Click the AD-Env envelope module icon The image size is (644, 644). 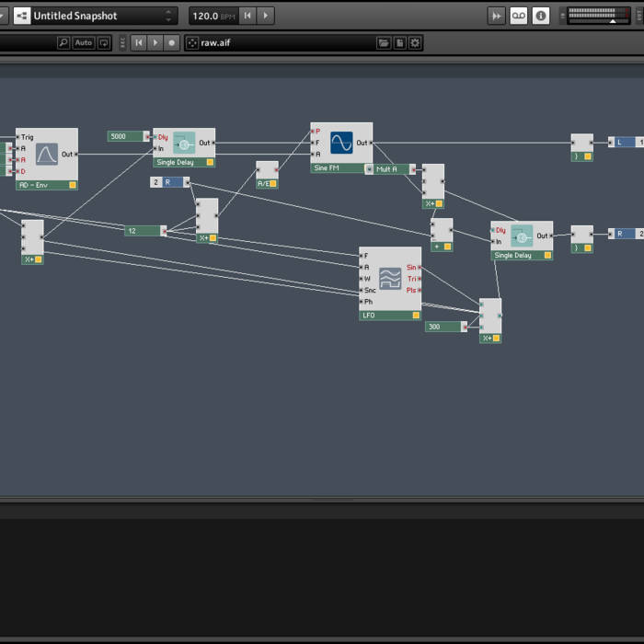click(47, 154)
